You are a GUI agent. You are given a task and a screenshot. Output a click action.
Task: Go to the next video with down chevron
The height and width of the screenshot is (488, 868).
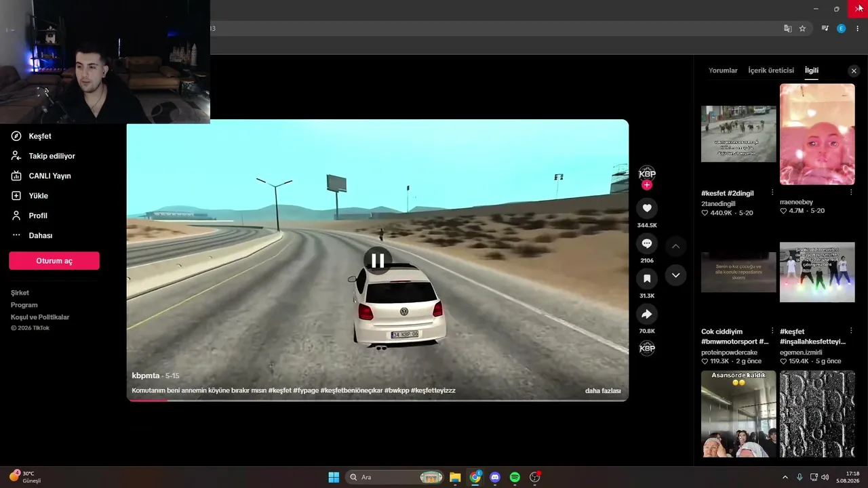click(675, 275)
